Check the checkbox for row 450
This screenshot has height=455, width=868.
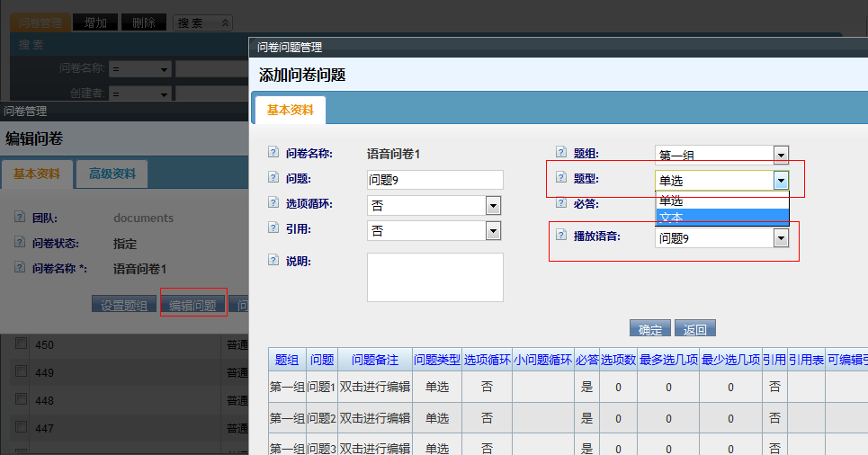[x=21, y=343]
